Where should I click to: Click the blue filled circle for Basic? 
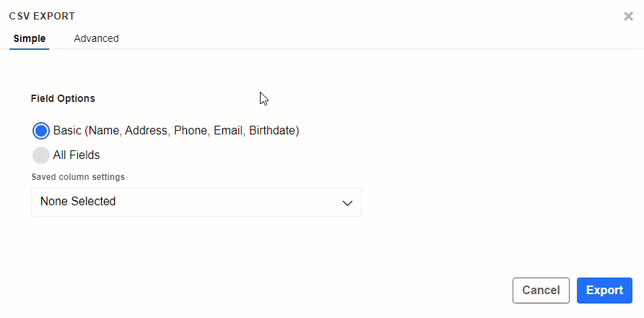point(41,131)
